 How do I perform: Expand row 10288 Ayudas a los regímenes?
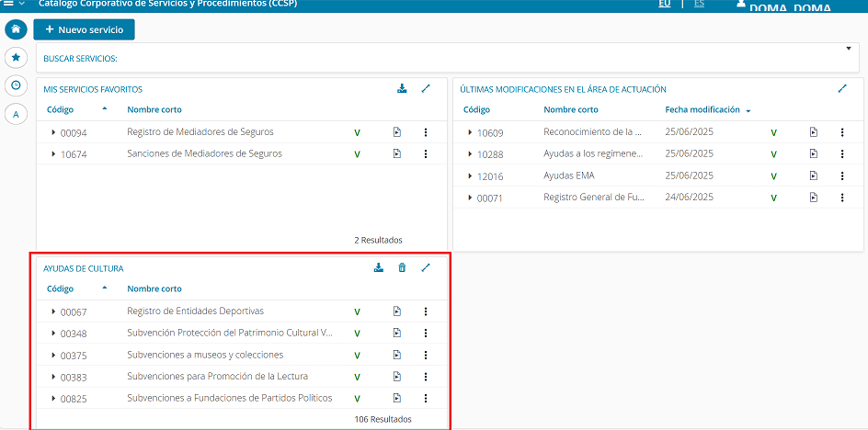(470, 153)
